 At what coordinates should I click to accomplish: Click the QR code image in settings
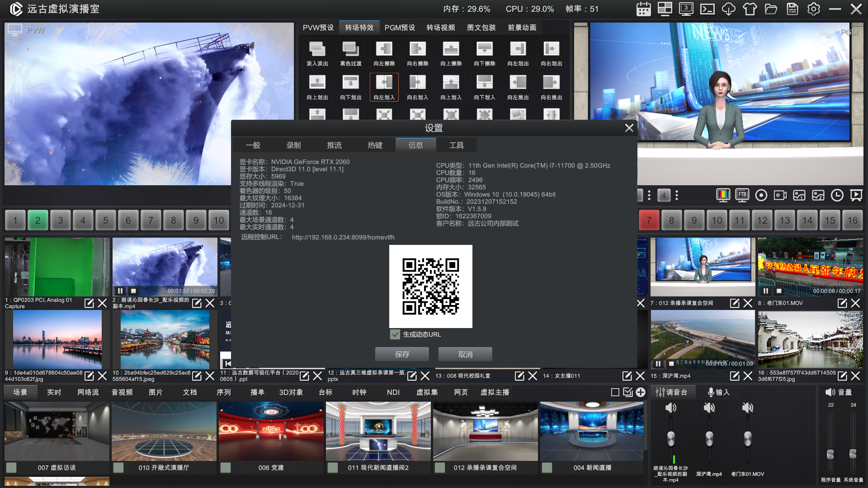coord(431,286)
